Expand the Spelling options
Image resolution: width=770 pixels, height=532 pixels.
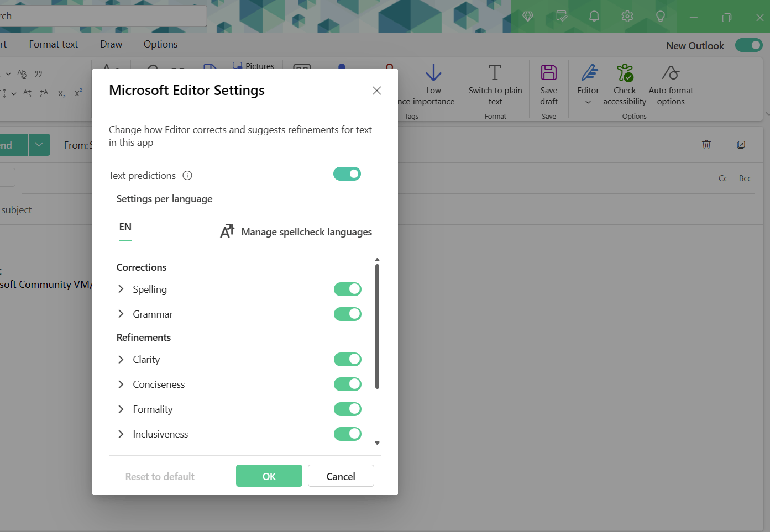click(x=121, y=289)
